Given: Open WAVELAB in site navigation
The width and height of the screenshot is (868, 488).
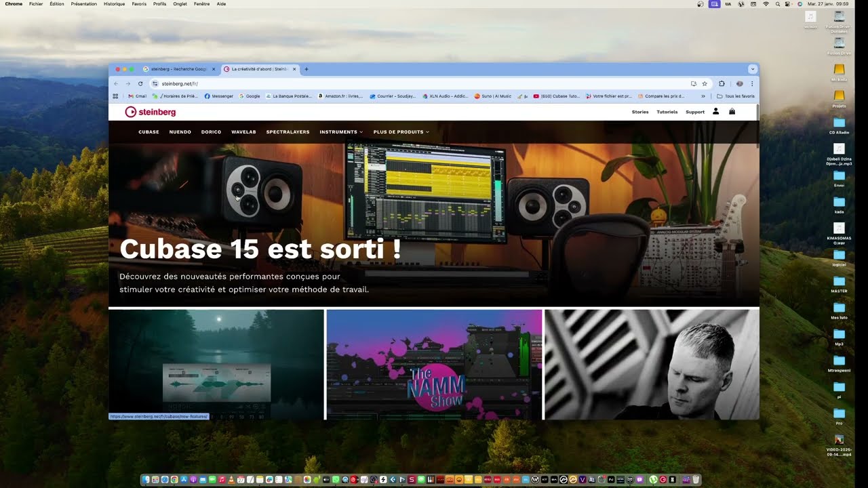Looking at the screenshot, I should (243, 132).
